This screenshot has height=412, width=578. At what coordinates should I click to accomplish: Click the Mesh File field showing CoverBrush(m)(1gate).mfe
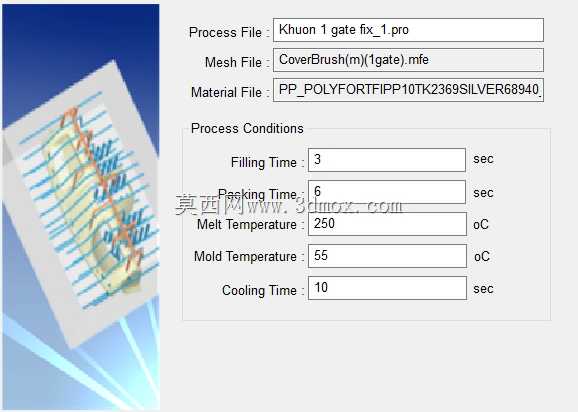408,60
